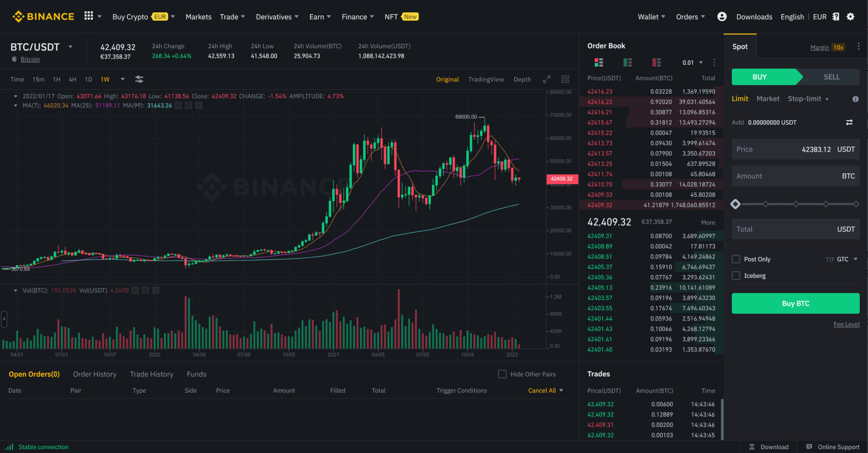
Task: Show buy orders only in order book
Action: [x=627, y=62]
